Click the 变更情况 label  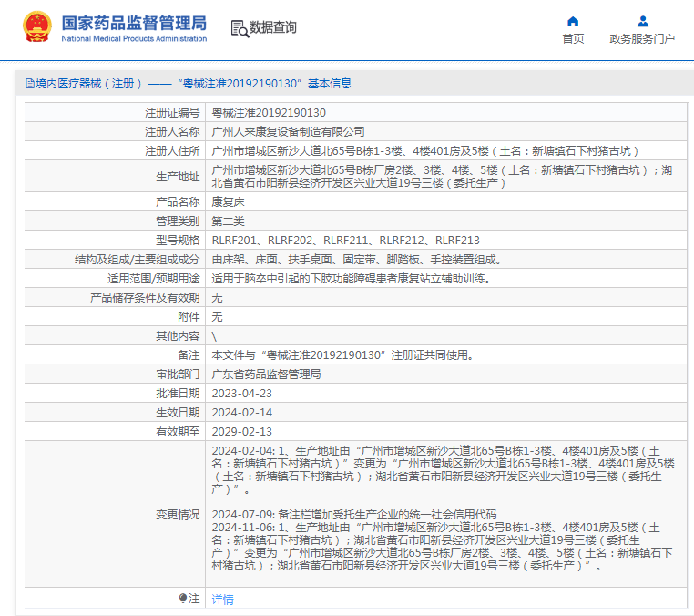click(178, 515)
